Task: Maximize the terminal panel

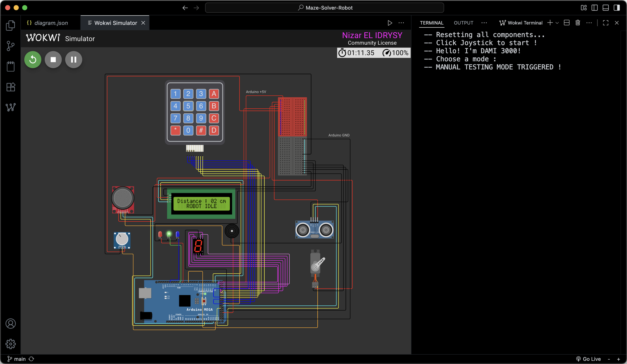Action: pos(606,23)
